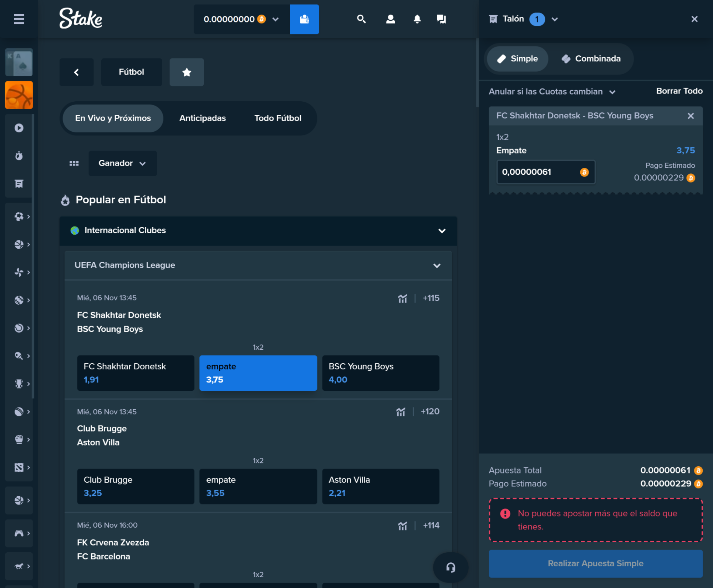Open the sports basketball thumbnail
This screenshot has width=713, height=588.
19,95
